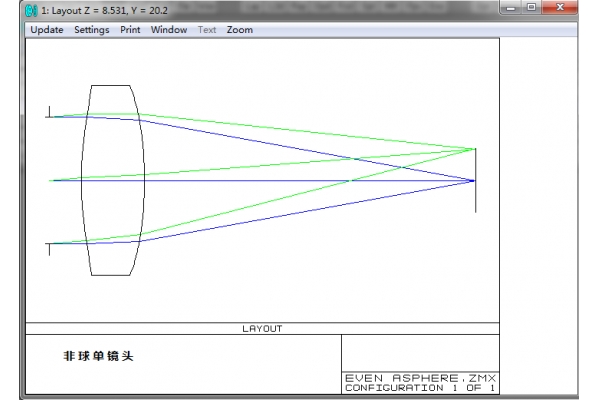600x400 pixels.
Task: Click the LAYOUT label bar
Action: (x=262, y=328)
